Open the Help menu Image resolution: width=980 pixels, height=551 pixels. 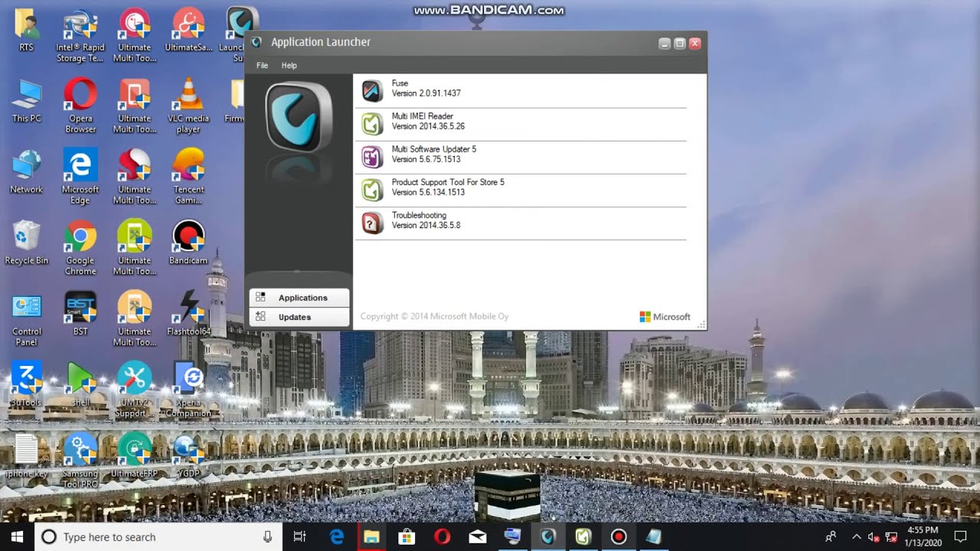[289, 66]
